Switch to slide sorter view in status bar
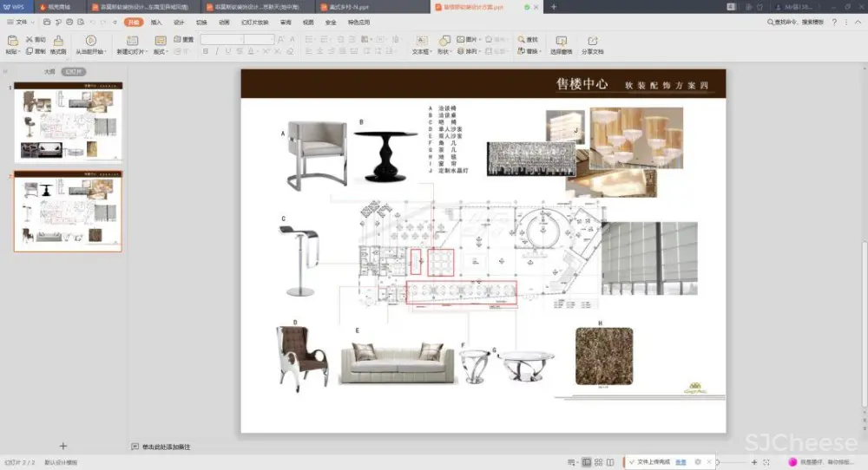This screenshot has height=470, width=868. pyautogui.click(x=599, y=462)
